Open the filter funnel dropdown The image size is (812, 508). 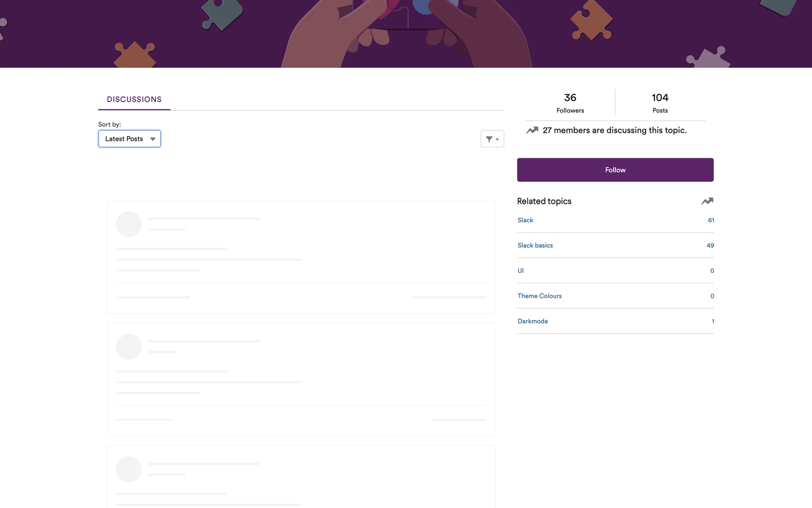coord(489,139)
